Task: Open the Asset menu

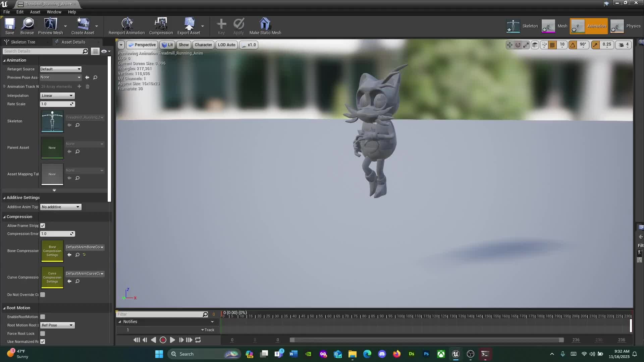Action: (x=35, y=12)
